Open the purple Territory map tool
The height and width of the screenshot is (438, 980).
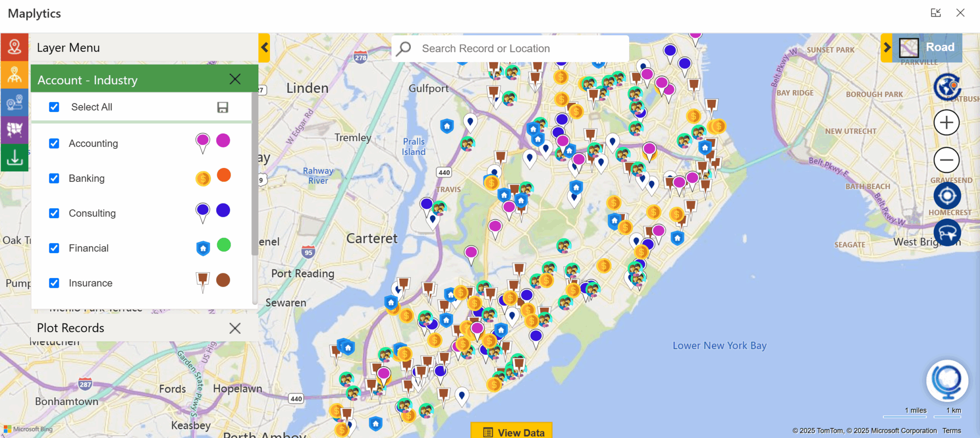[14, 130]
